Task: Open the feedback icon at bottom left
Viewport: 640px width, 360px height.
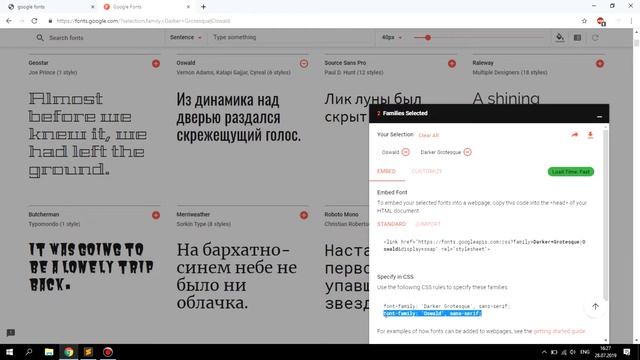Action: [x=11, y=333]
